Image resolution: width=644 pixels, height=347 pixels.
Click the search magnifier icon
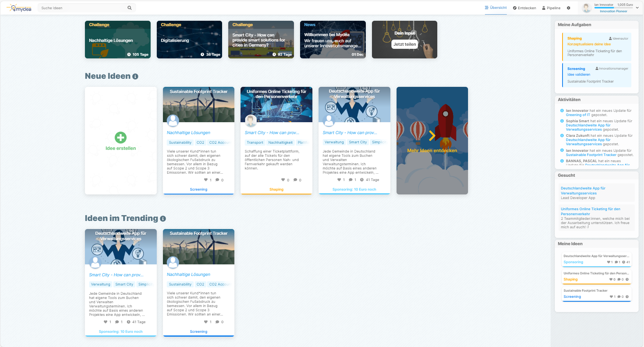[x=129, y=8]
